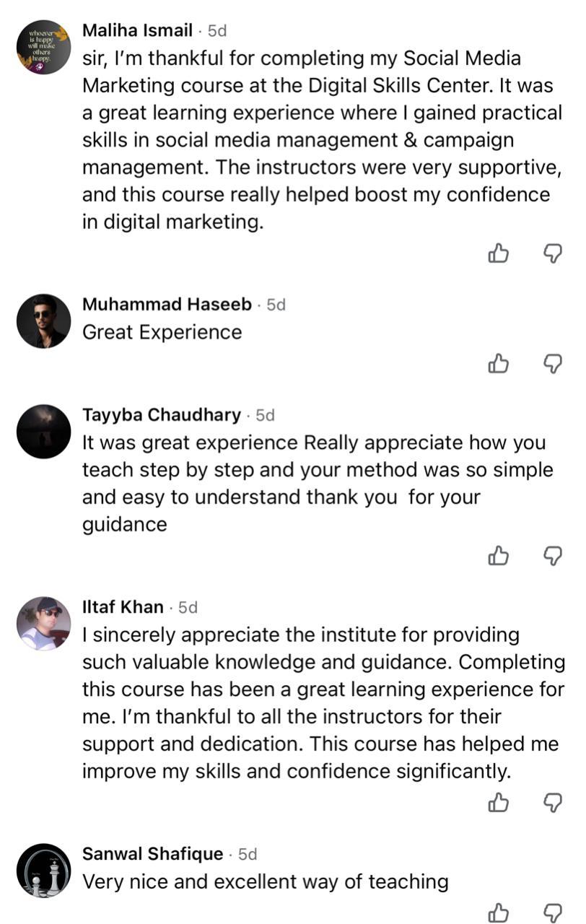This screenshot has height=924, width=586.
Task: Like Maliha Ismail's comment
Action: [x=499, y=253]
